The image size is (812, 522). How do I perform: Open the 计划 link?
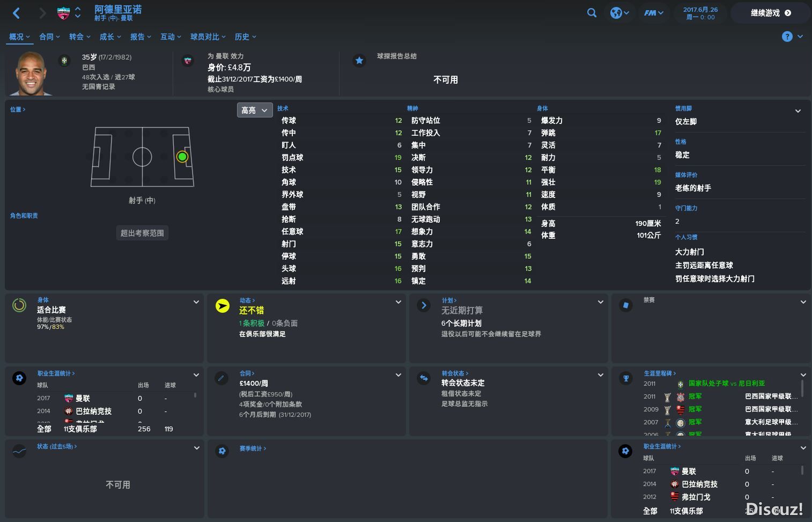click(449, 300)
